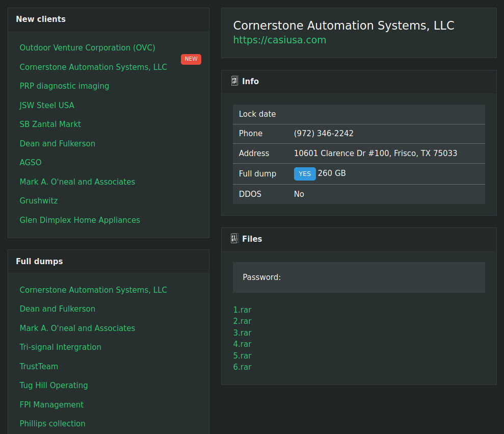This screenshot has height=434, width=504.
Task: Click the New clients panel heading
Action: (x=41, y=19)
